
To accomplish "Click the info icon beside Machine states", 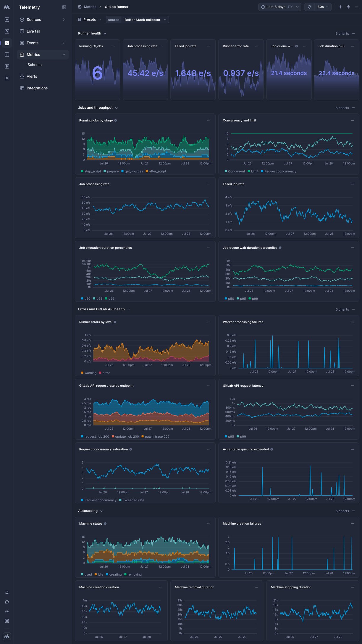I will point(105,523).
